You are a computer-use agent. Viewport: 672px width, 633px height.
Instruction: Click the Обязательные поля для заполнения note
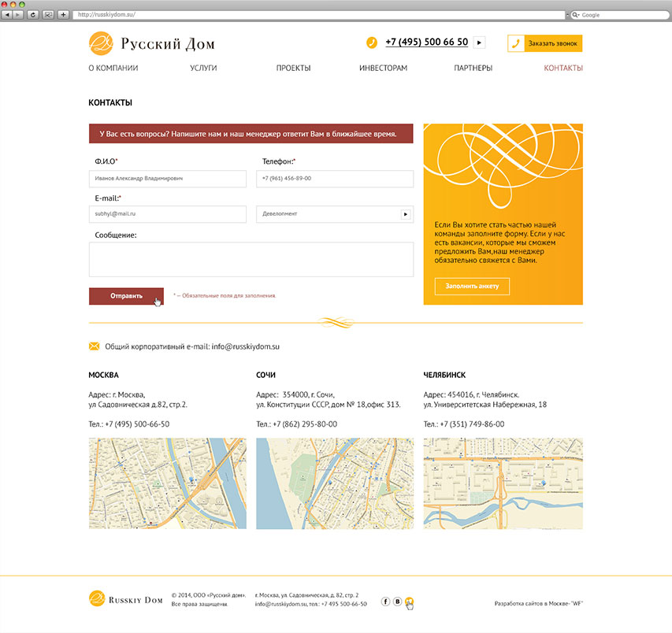pos(225,295)
